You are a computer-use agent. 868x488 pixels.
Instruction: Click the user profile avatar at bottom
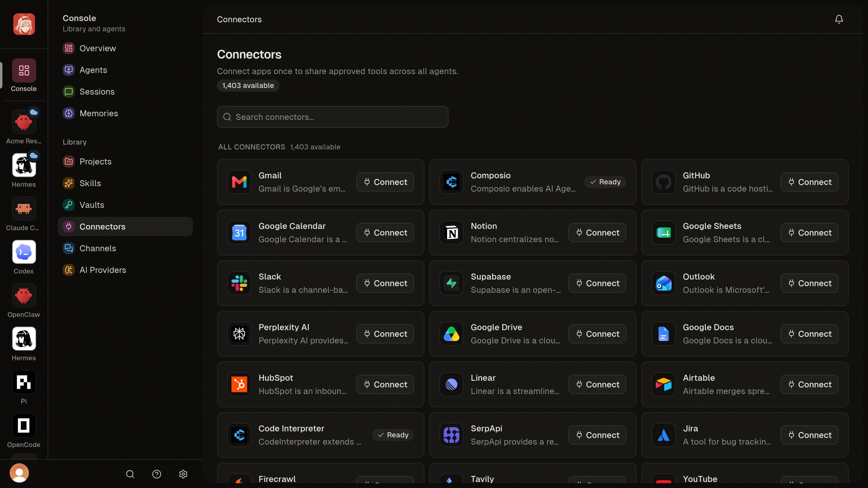[x=19, y=473]
